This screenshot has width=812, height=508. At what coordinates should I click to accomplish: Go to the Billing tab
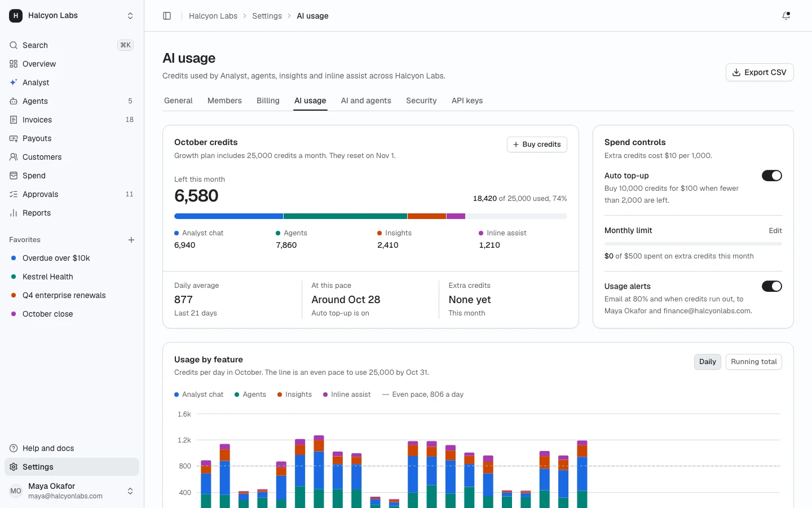click(268, 100)
